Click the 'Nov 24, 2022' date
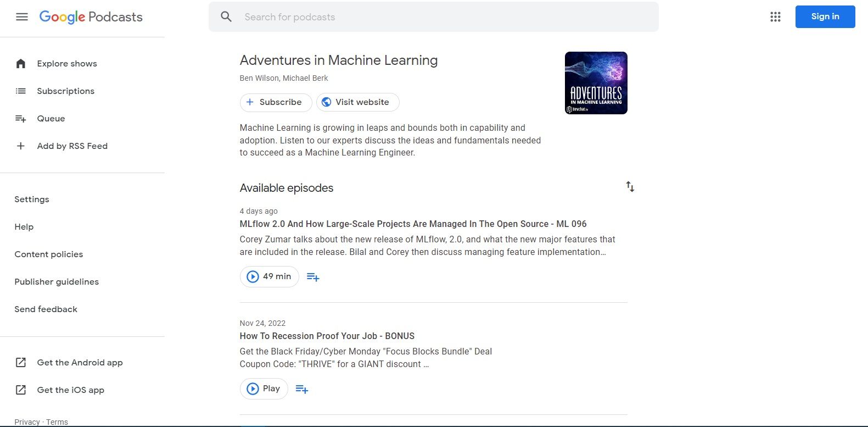The height and width of the screenshot is (427, 868). [263, 323]
